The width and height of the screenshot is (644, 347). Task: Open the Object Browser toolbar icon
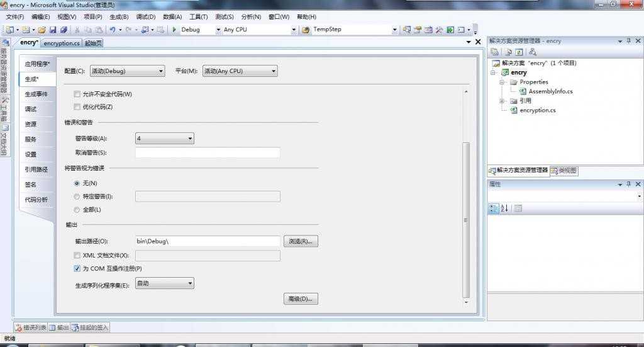pyautogui.click(x=428, y=30)
